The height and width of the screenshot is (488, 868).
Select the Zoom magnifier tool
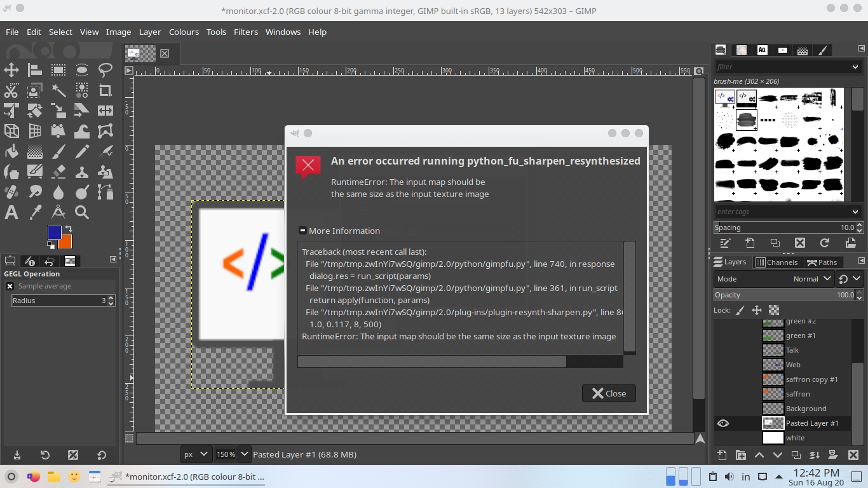tap(82, 212)
